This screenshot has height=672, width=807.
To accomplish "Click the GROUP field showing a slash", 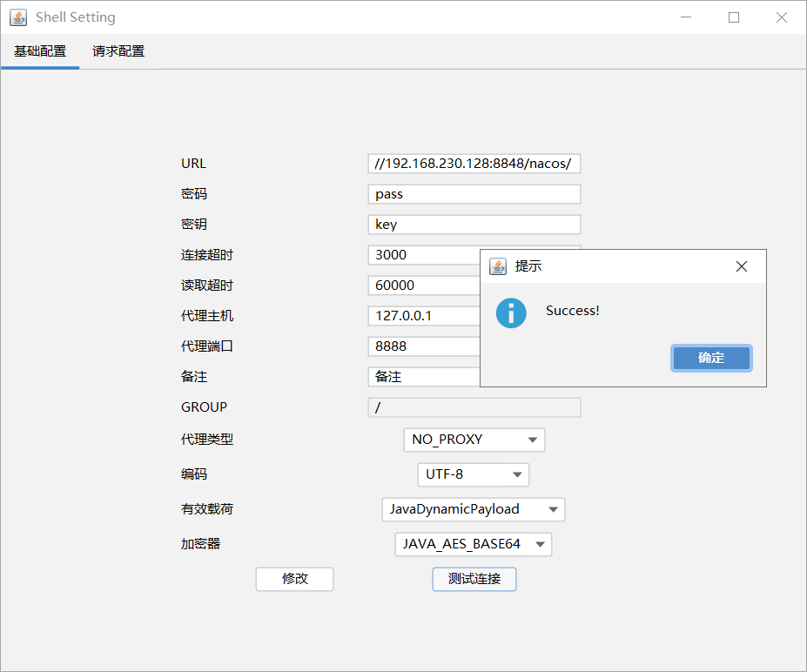I will (x=474, y=407).
